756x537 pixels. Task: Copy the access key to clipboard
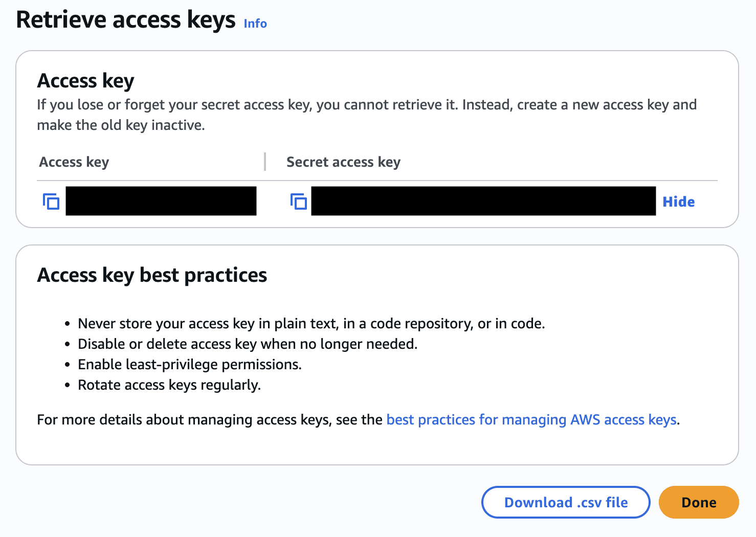(x=51, y=202)
